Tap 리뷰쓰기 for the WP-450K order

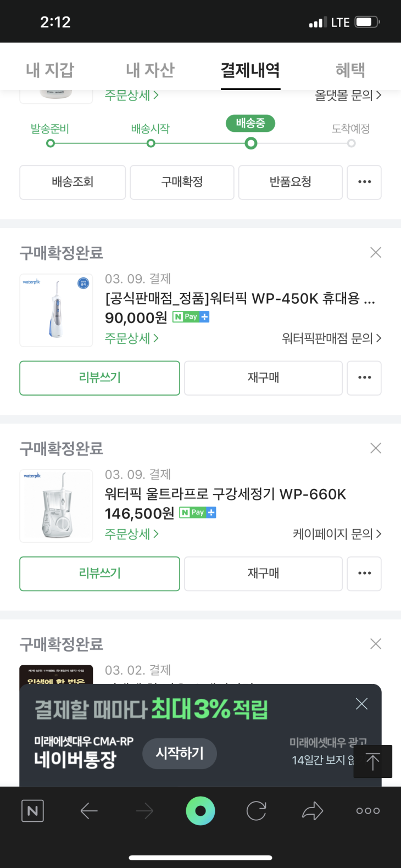[100, 378]
